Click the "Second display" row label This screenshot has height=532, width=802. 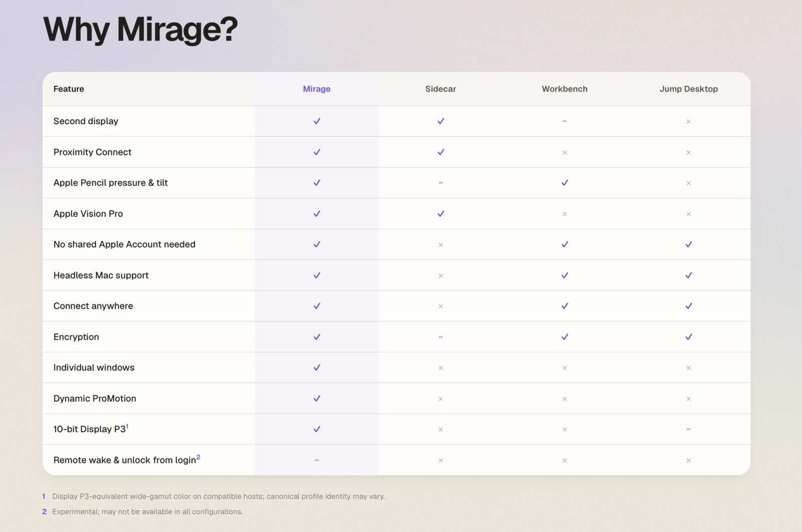(86, 121)
